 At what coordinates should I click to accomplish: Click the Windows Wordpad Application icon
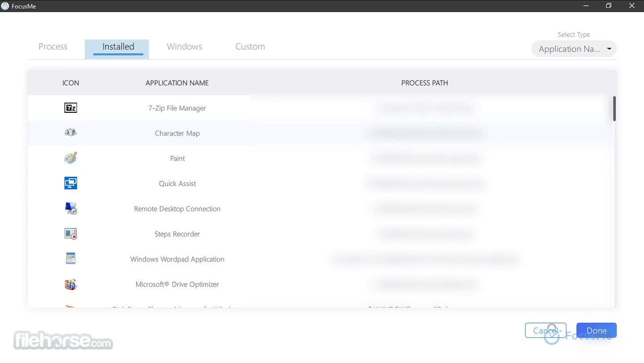click(x=71, y=258)
